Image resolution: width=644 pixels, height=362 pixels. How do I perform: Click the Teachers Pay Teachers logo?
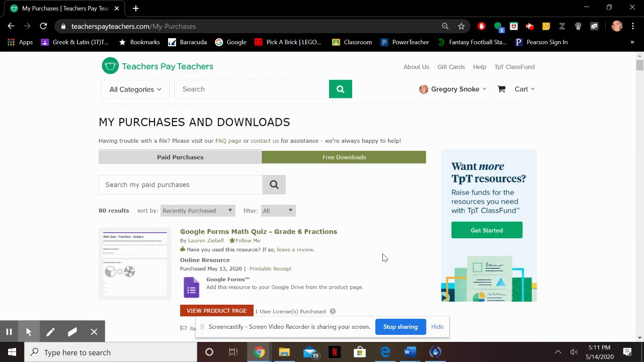tap(157, 66)
